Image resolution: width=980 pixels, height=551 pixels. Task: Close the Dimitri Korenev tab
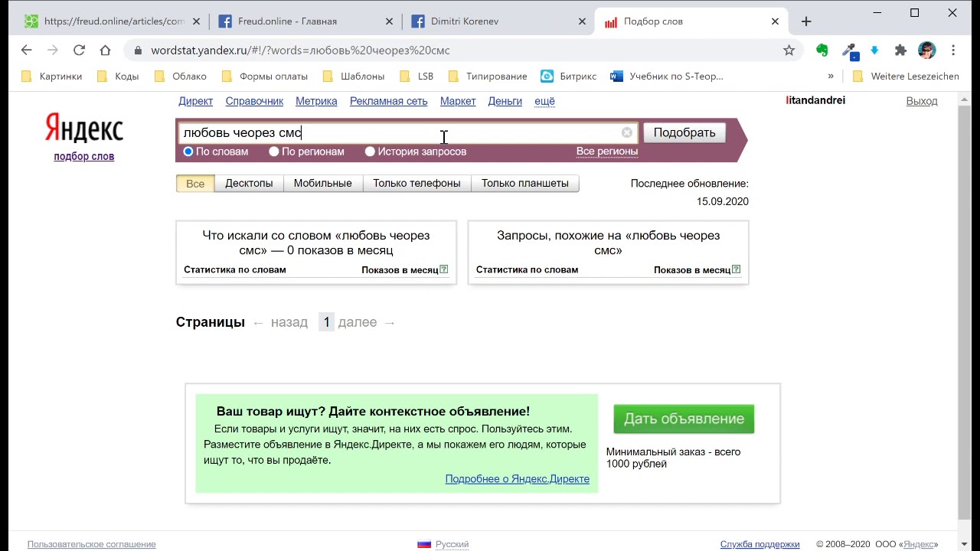click(x=582, y=21)
